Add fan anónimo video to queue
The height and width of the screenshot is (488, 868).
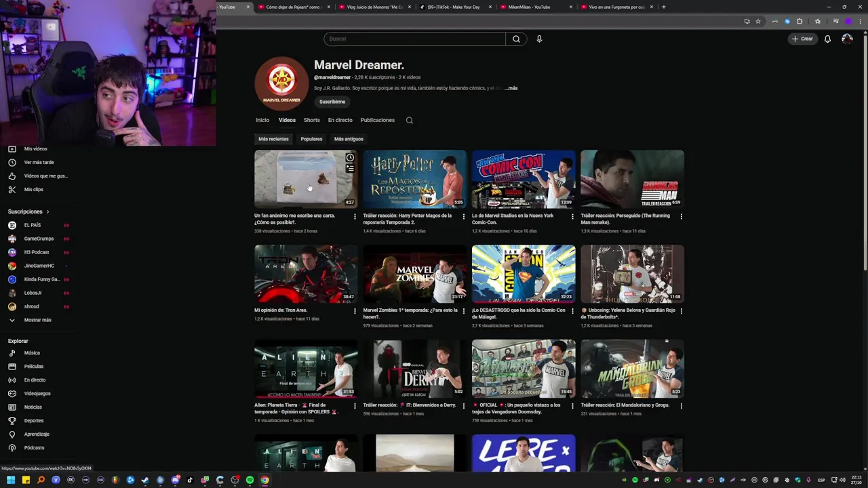350,168
